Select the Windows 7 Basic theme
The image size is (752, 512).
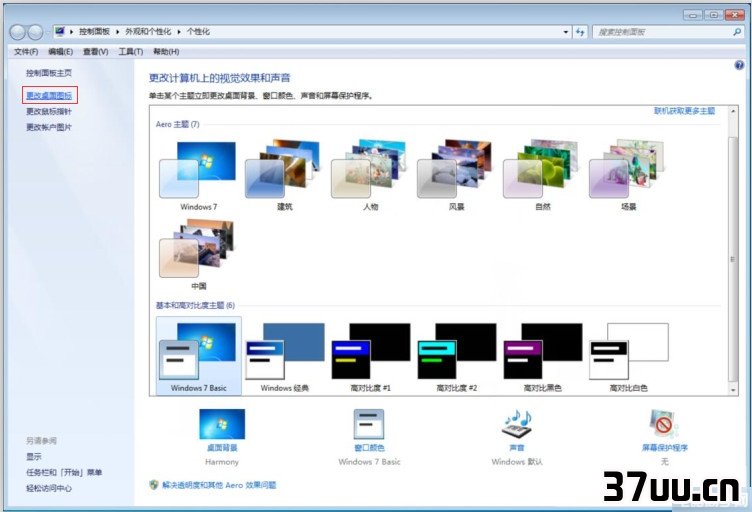click(199, 356)
